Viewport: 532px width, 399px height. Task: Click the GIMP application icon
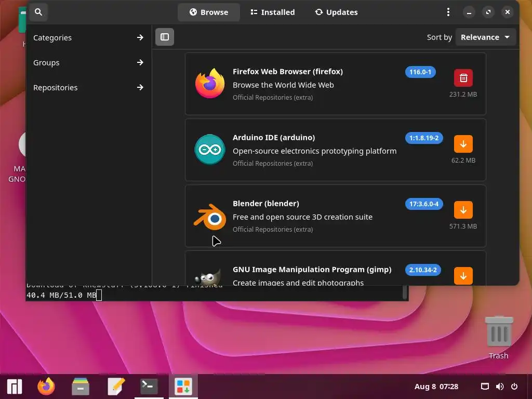[x=208, y=277]
